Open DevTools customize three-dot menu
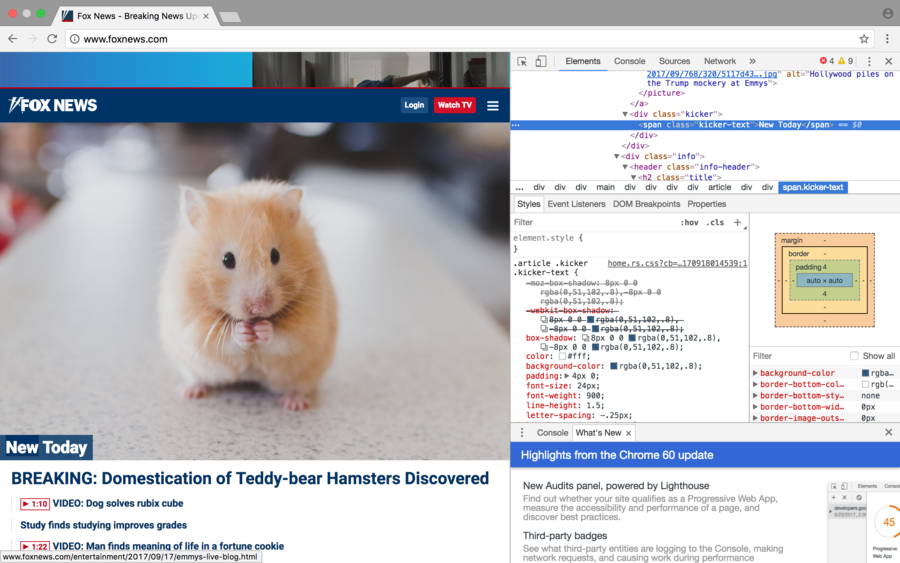This screenshot has height=563, width=900. click(x=869, y=61)
